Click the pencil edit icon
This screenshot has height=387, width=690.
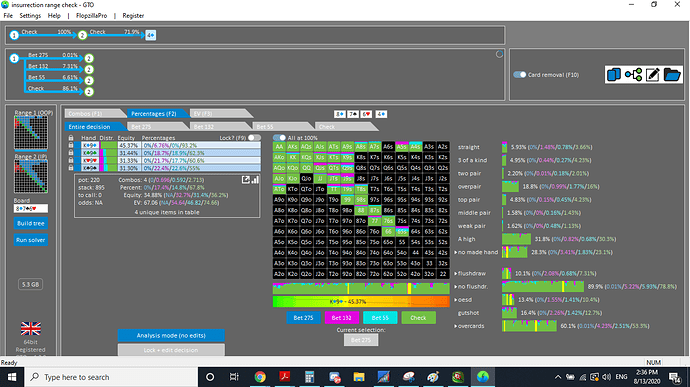(652, 75)
